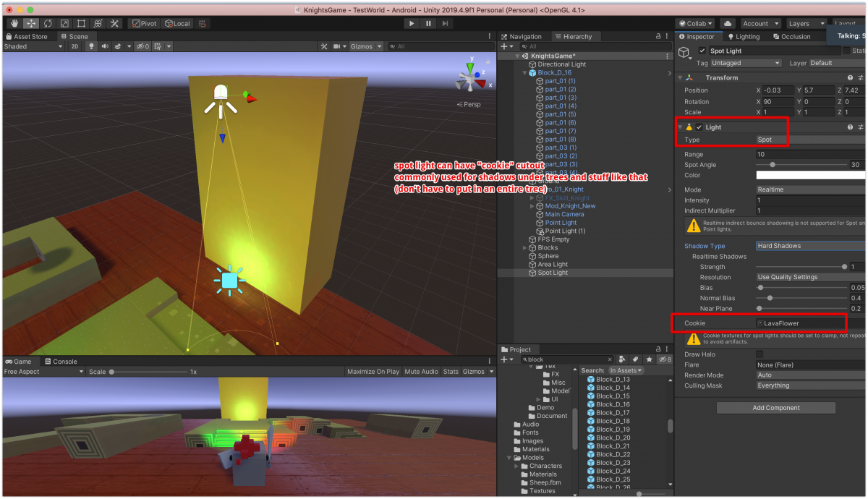
Task: Enable the Draw Halo checkbox
Action: (759, 354)
